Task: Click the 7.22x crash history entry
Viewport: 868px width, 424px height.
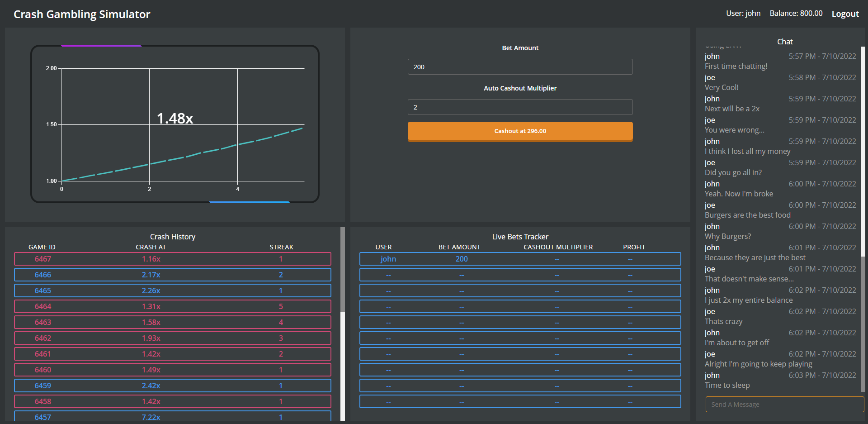Action: (151, 417)
